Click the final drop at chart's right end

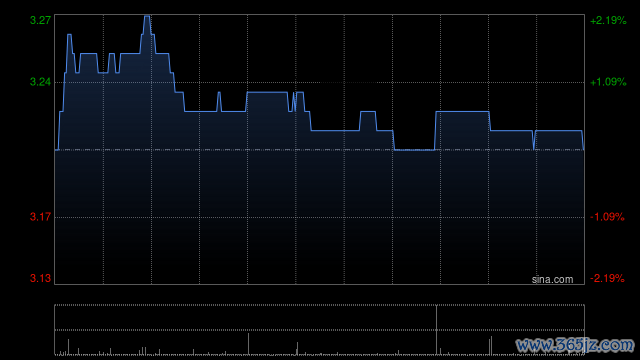582,140
